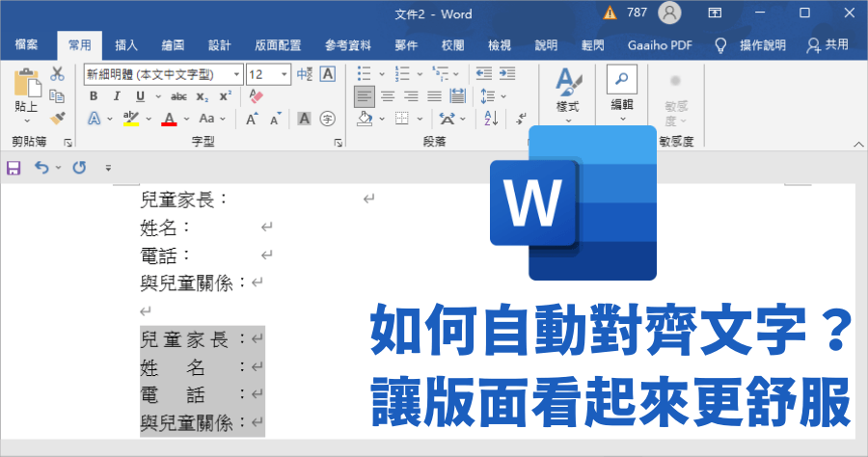The width and height of the screenshot is (868, 457).
Task: Click the Sort A-Z icon
Action: [x=491, y=119]
